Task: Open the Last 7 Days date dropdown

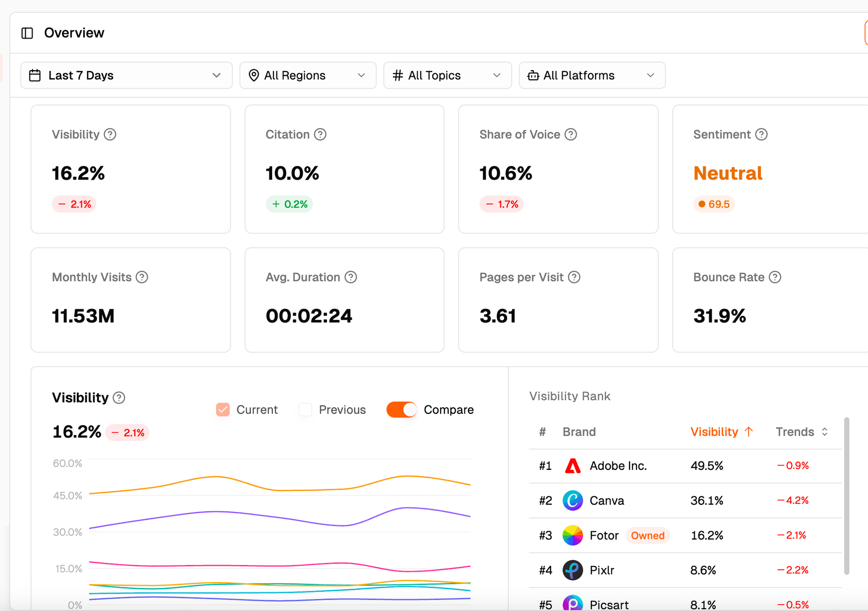Action: [x=127, y=75]
